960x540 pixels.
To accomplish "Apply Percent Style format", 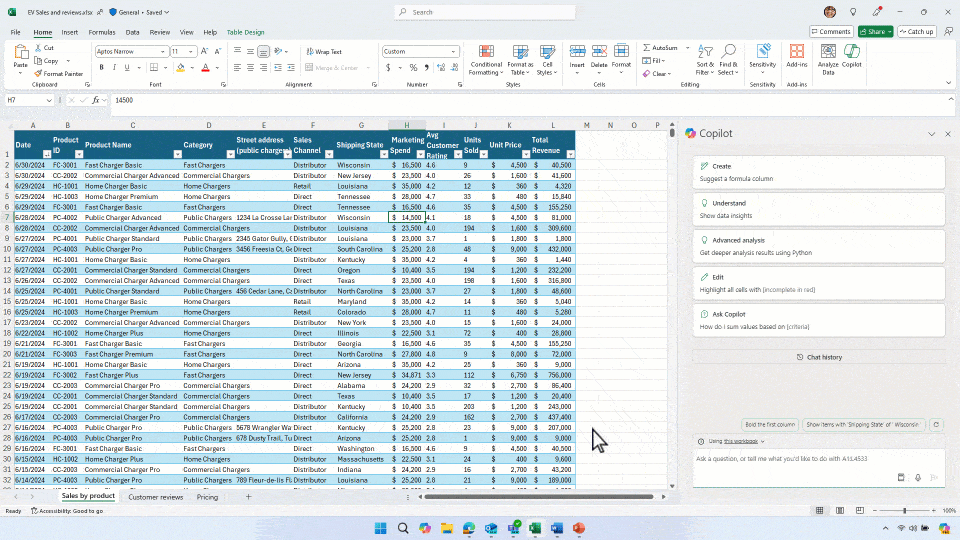I will click(413, 68).
